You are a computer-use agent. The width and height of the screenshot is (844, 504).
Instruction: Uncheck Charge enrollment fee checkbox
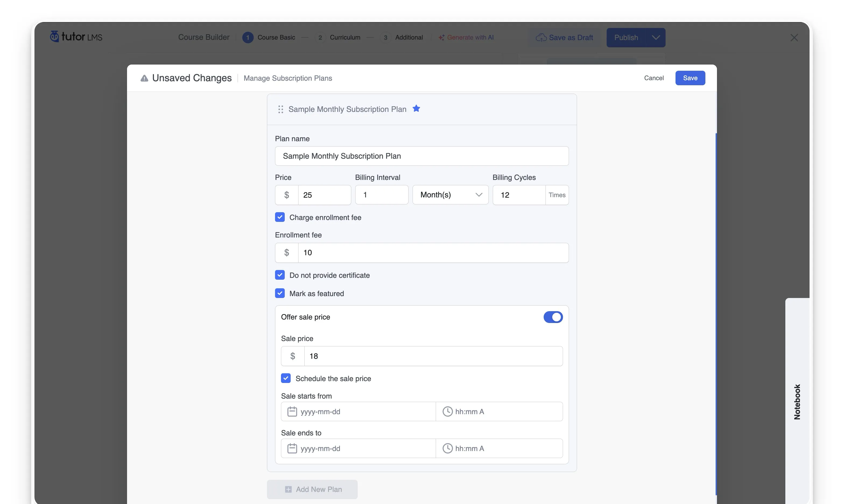(280, 217)
